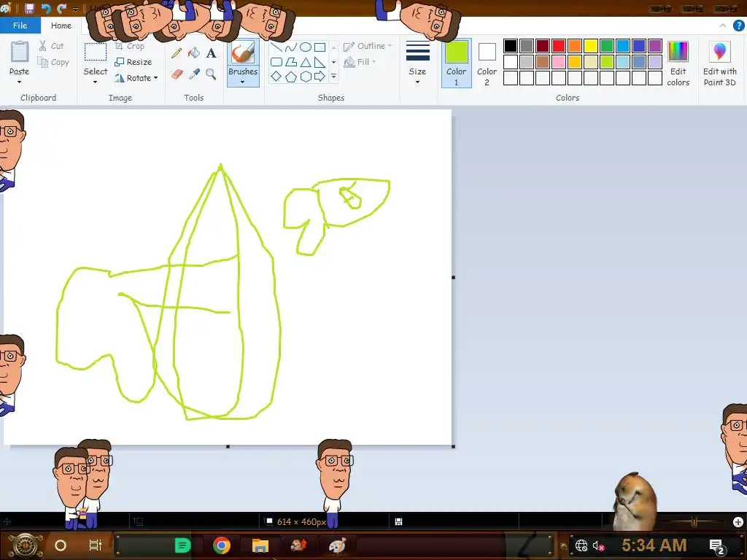
Task: Pick the black color swatch
Action: tap(510, 46)
